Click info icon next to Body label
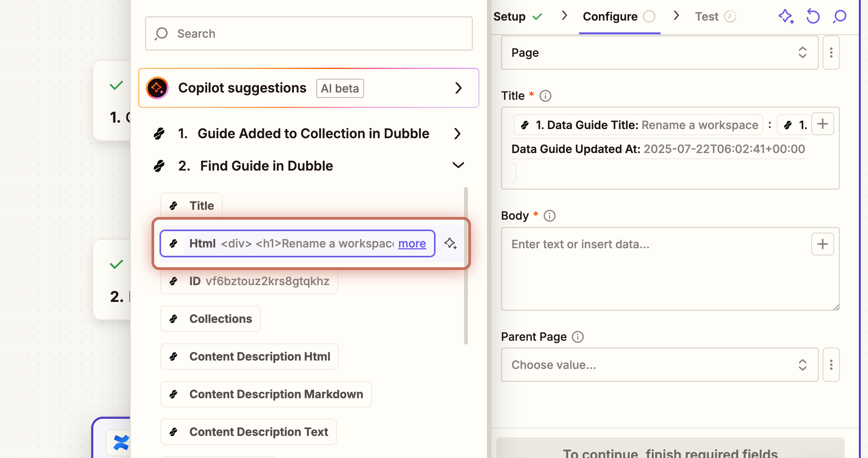This screenshot has height=458, width=868. 549,215
